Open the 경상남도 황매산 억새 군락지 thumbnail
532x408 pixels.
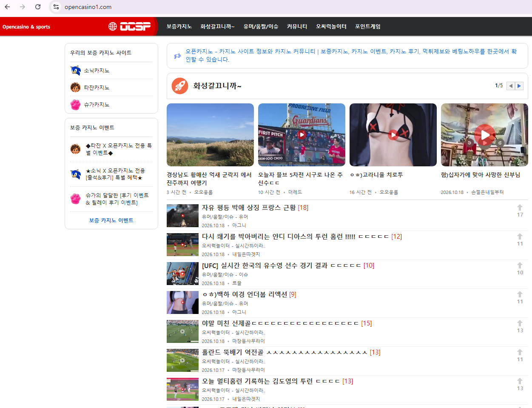pyautogui.click(x=210, y=135)
